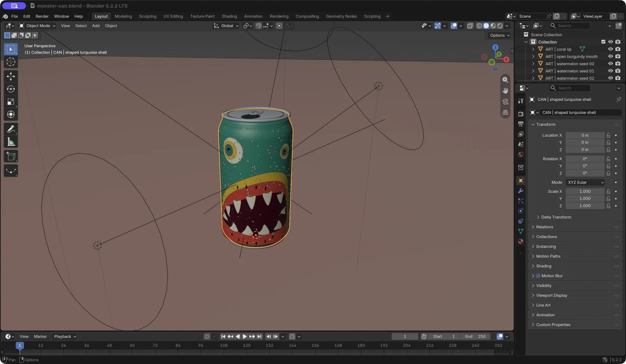Select the Move tool in toolbar

[11, 76]
